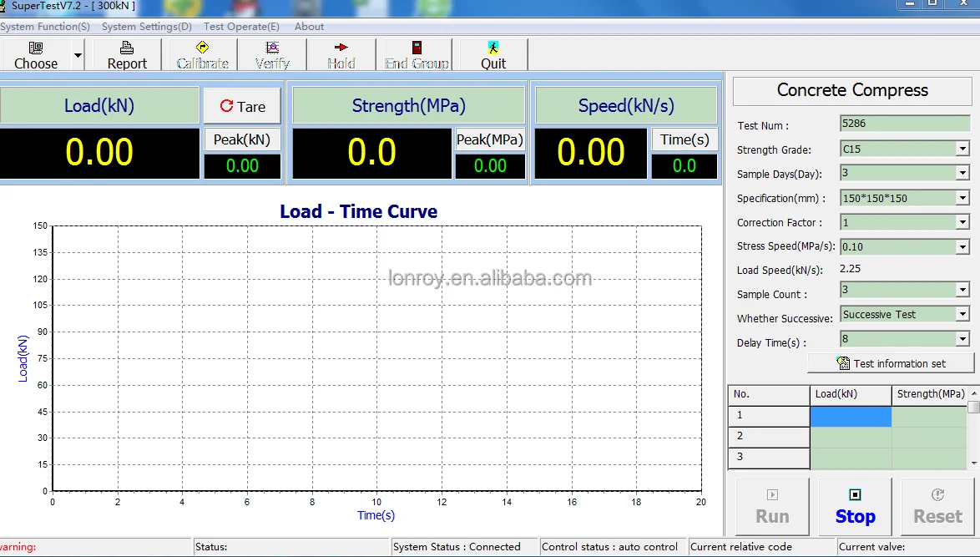Open the Stress Speed(MPa/s) dropdown
Viewport: 980px width, 557px height.
tap(962, 246)
